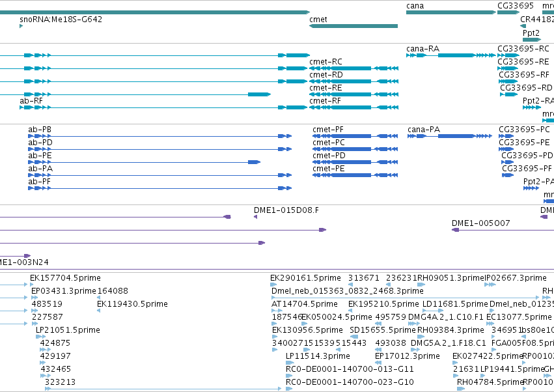Select the cmet-PD protein label
Image resolution: width=554 pixels, height=392 pixels.
click(x=329, y=156)
